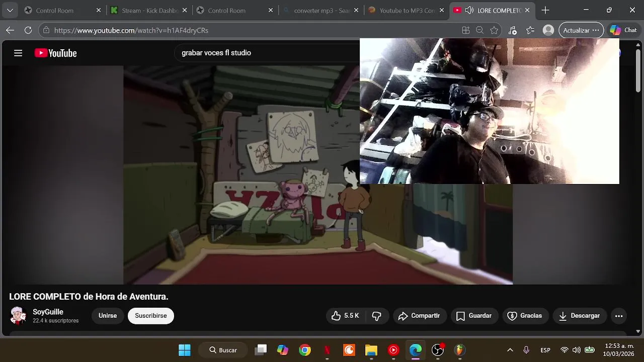Open SoyGuille channel avatar
This screenshot has width=644, height=362.
click(x=18, y=316)
